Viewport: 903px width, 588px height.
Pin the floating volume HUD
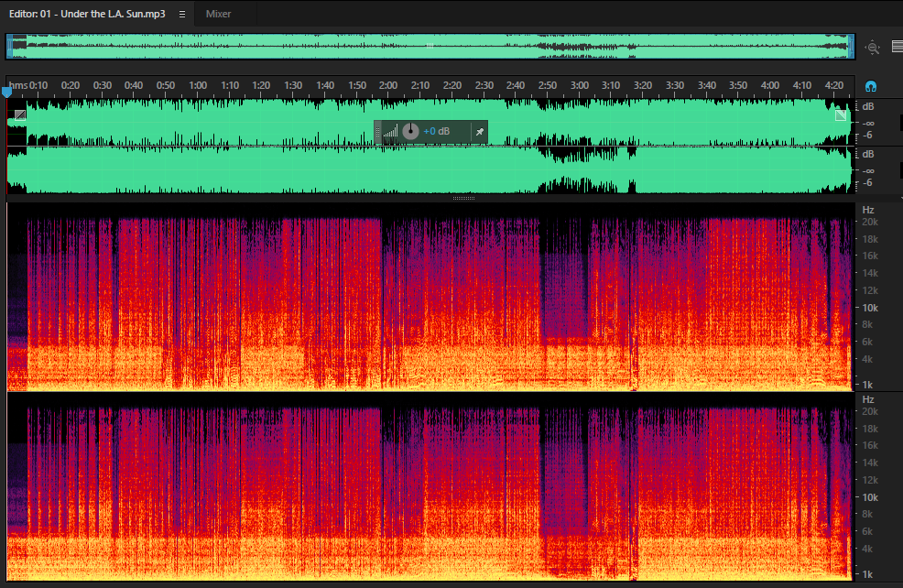click(x=479, y=132)
